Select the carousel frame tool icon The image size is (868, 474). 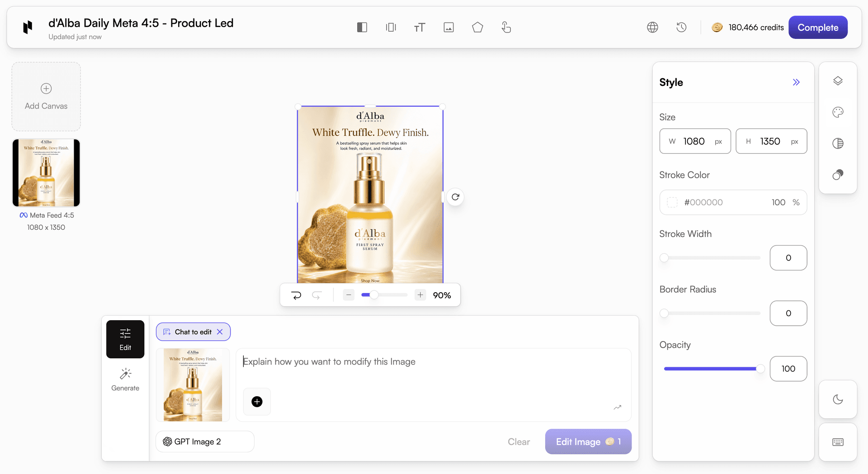click(391, 28)
